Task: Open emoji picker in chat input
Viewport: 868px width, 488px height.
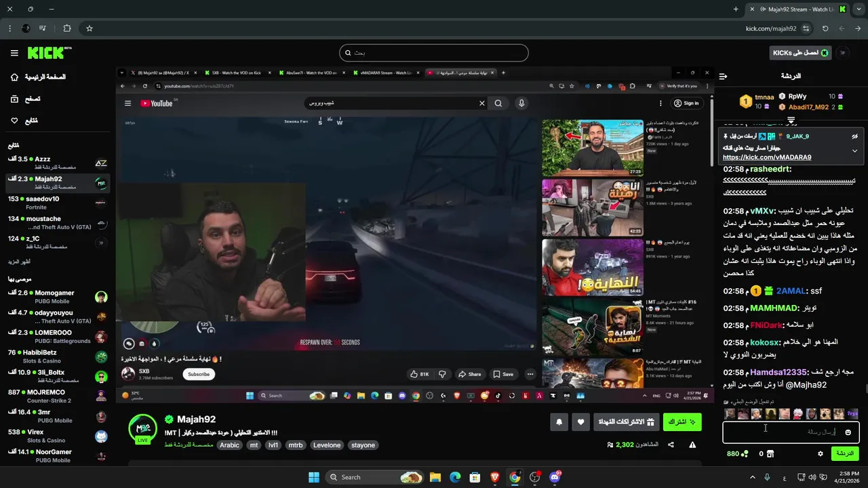Action: (x=848, y=432)
